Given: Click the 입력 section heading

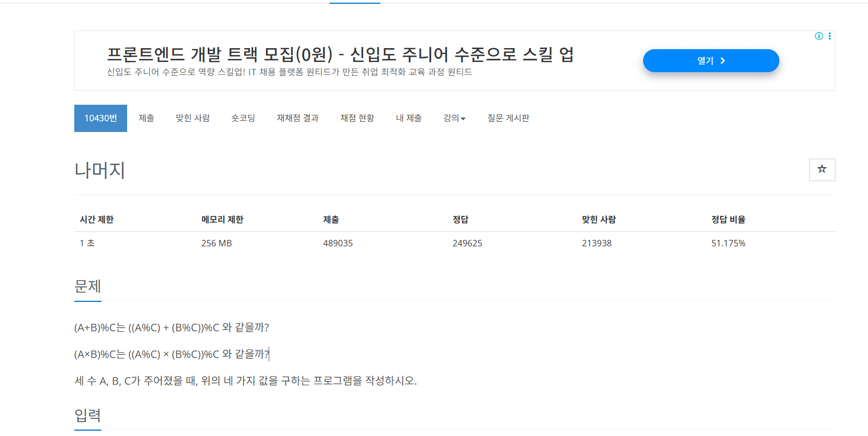Looking at the screenshot, I should 88,415.
